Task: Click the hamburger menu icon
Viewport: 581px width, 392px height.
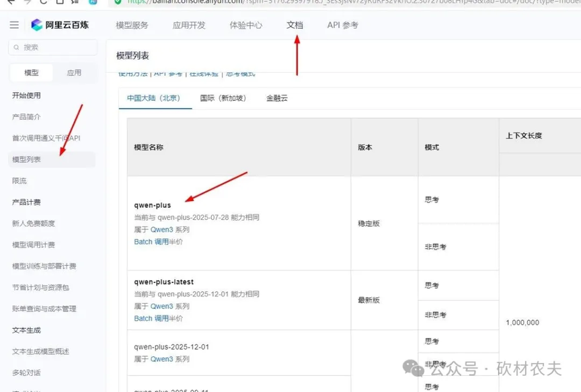Action: tap(14, 25)
